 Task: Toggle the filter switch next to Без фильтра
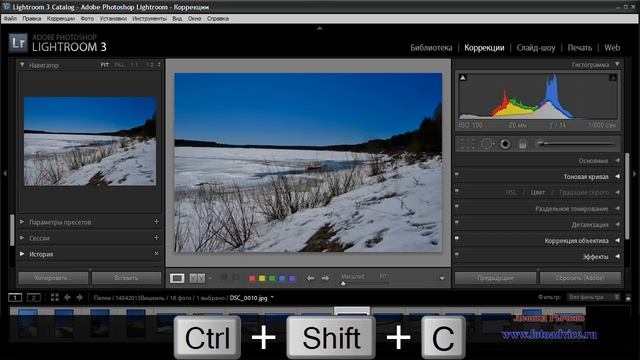628,298
